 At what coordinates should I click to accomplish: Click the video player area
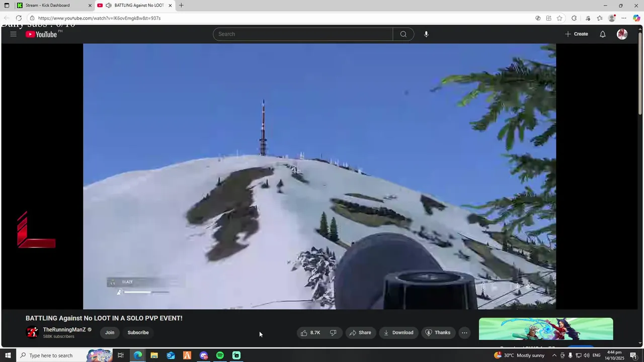click(319, 176)
